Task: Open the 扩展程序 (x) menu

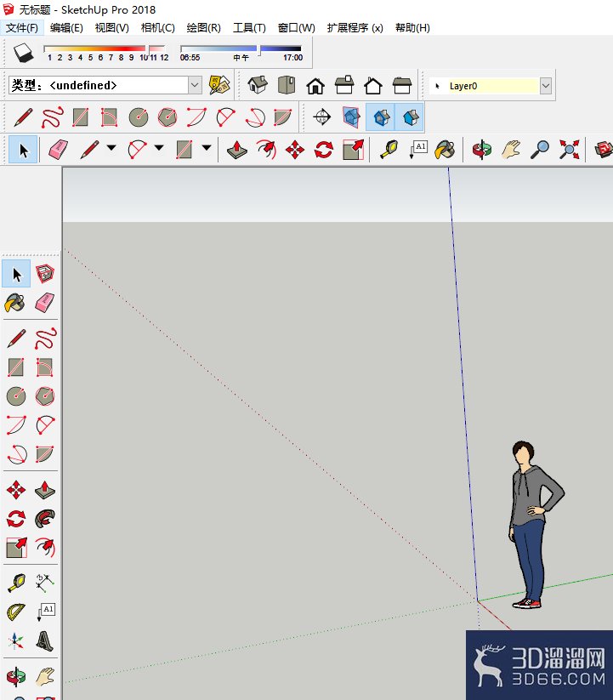Action: pyautogui.click(x=355, y=27)
